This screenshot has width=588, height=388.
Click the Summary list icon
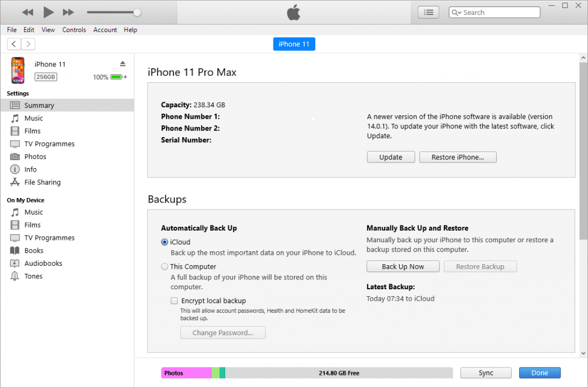(14, 106)
